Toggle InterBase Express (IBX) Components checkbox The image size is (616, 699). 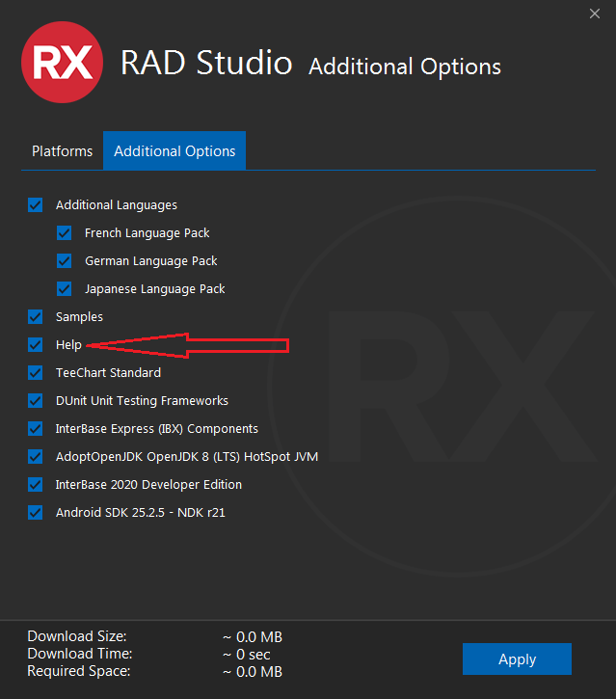pos(36,429)
